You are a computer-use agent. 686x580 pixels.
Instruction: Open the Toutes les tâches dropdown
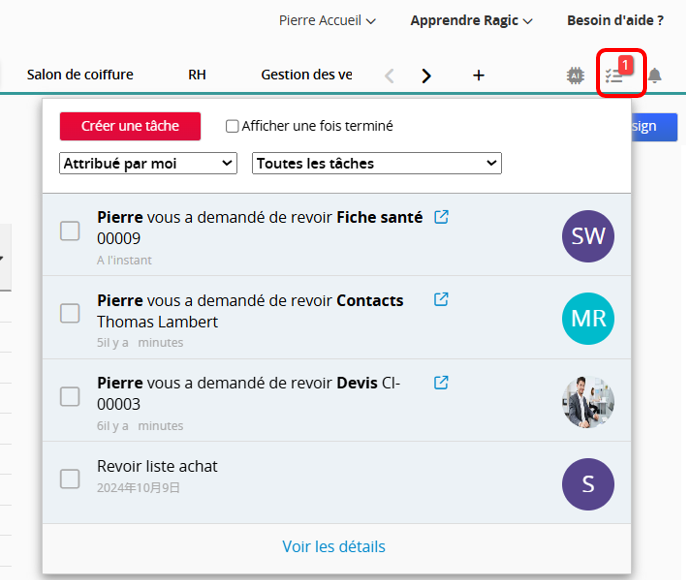coord(377,163)
